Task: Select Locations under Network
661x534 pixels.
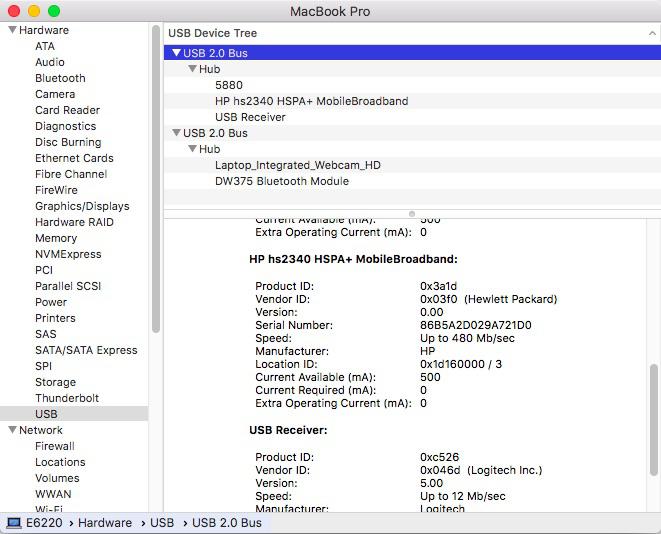Action: 60,462
